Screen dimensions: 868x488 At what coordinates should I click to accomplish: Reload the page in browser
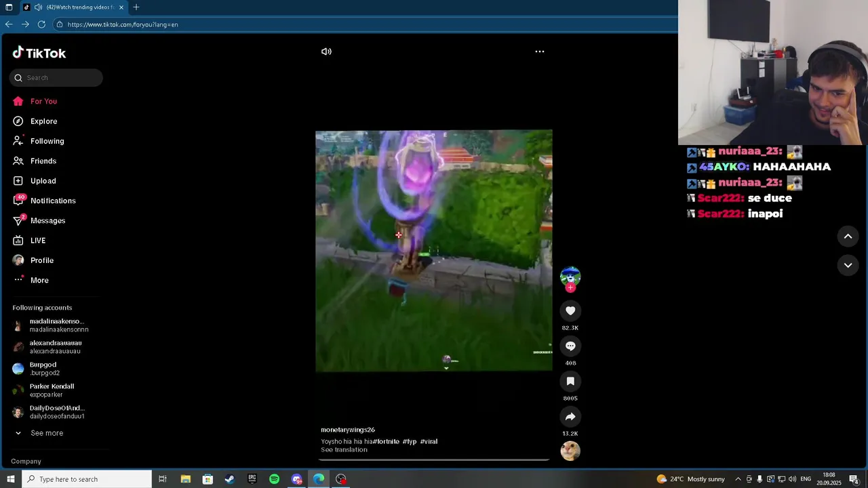pos(41,24)
